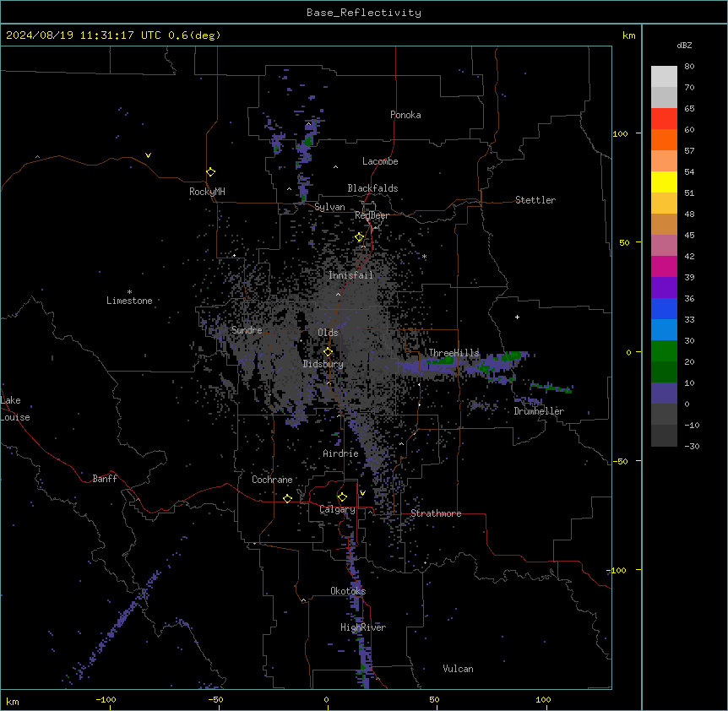Image resolution: width=728 pixels, height=711 pixels.
Task: Click the white asterisk above Limestone
Action: (x=129, y=292)
